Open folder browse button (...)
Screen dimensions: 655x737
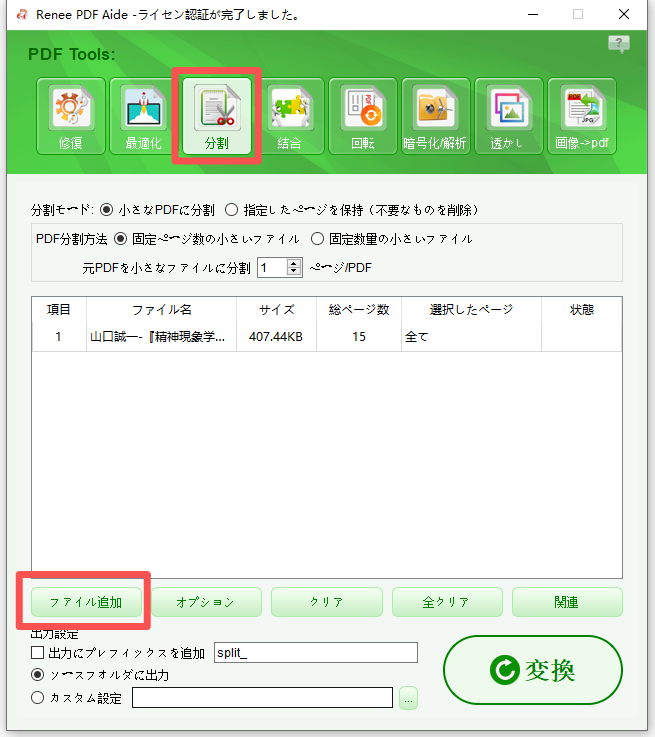(x=408, y=698)
